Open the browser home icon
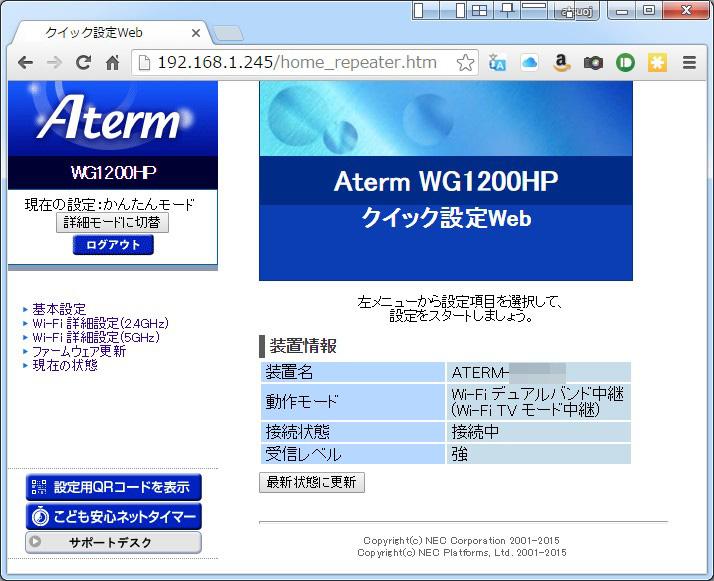The image size is (714, 581). pyautogui.click(x=112, y=62)
